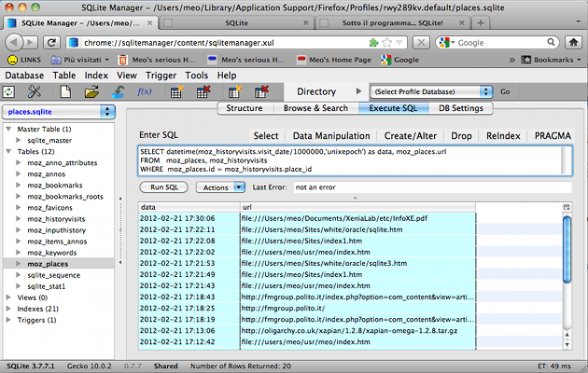The width and height of the screenshot is (588, 373).
Task: Expand Directory with the arrow beside it
Action: coord(358,91)
